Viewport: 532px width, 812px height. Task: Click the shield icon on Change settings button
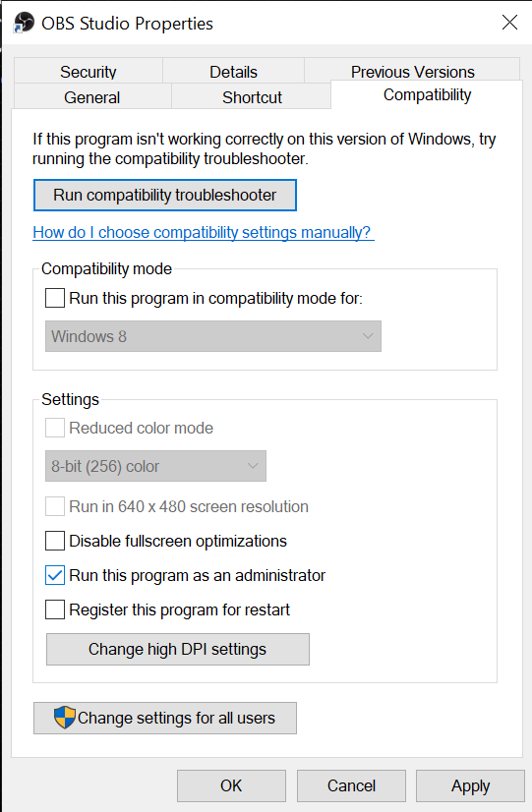coord(65,718)
